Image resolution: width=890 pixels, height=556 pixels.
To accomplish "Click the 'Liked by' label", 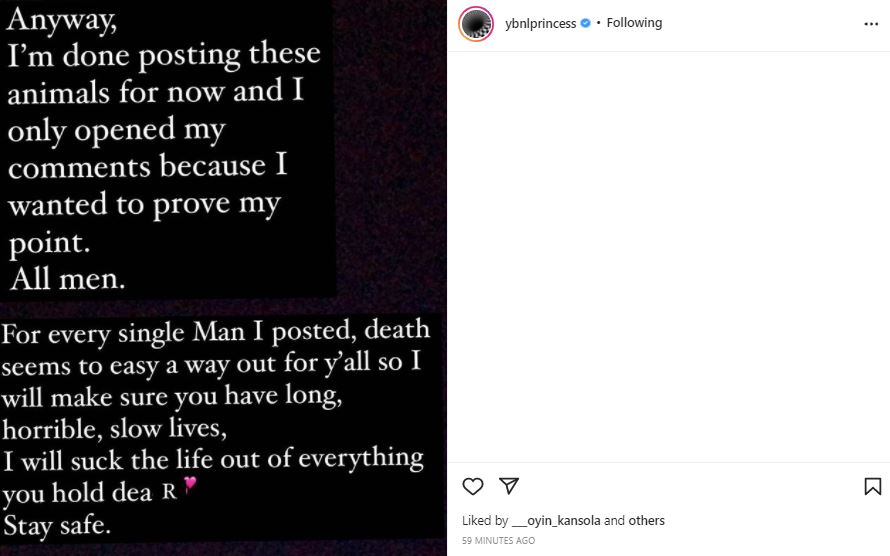I will (485, 520).
